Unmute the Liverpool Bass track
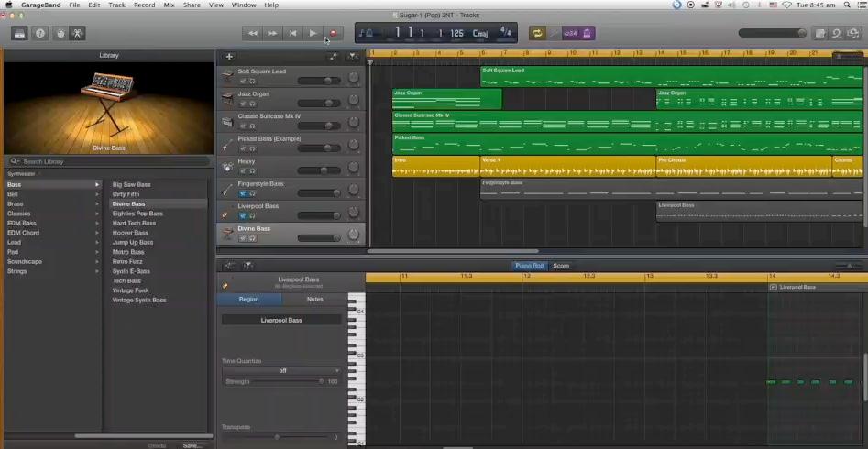 point(243,216)
